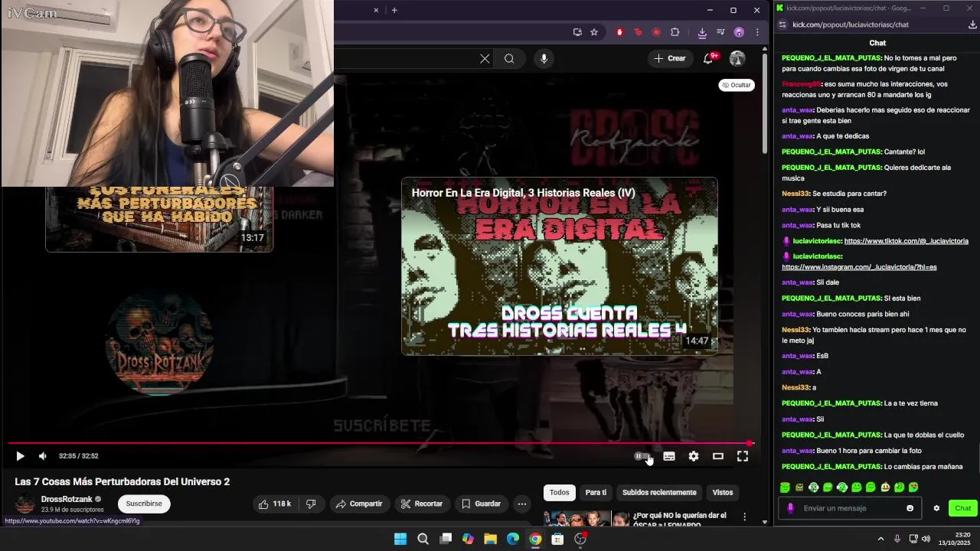Open the player settings gear

[694, 456]
